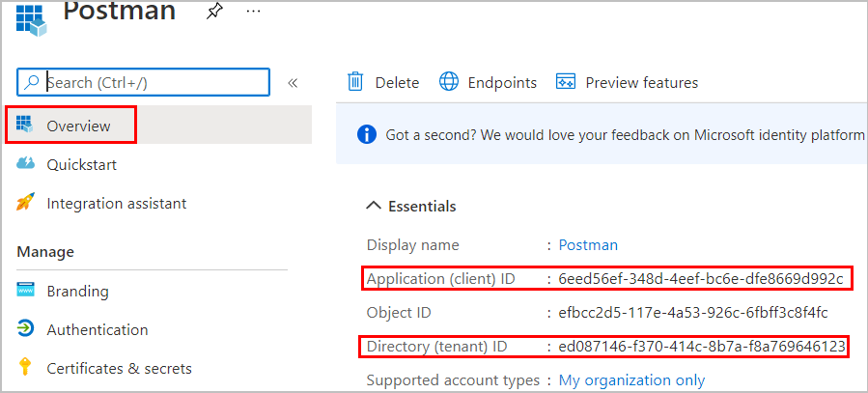The image size is (868, 393).
Task: Click the Overview grid icon
Action: [25, 124]
